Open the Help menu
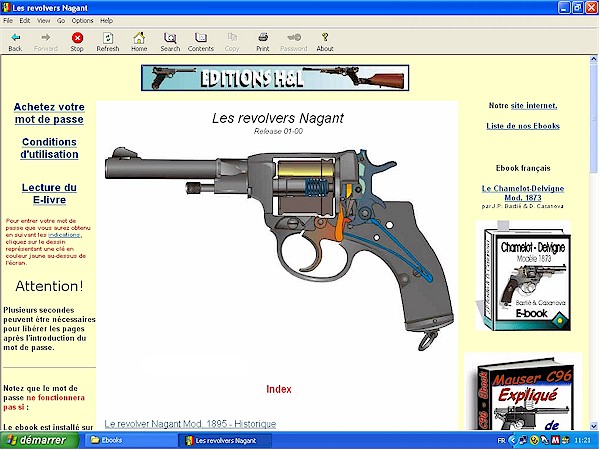 pos(106,21)
